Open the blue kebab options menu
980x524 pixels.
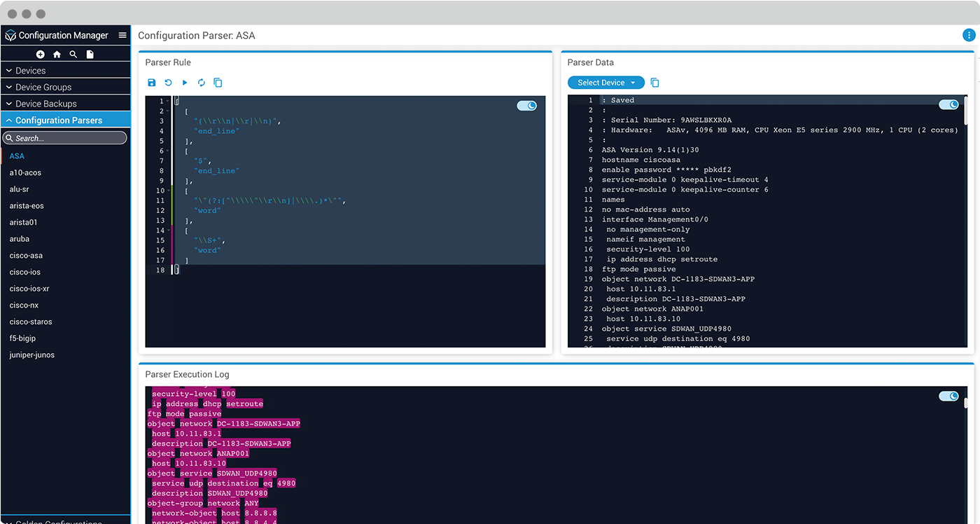pyautogui.click(x=969, y=35)
